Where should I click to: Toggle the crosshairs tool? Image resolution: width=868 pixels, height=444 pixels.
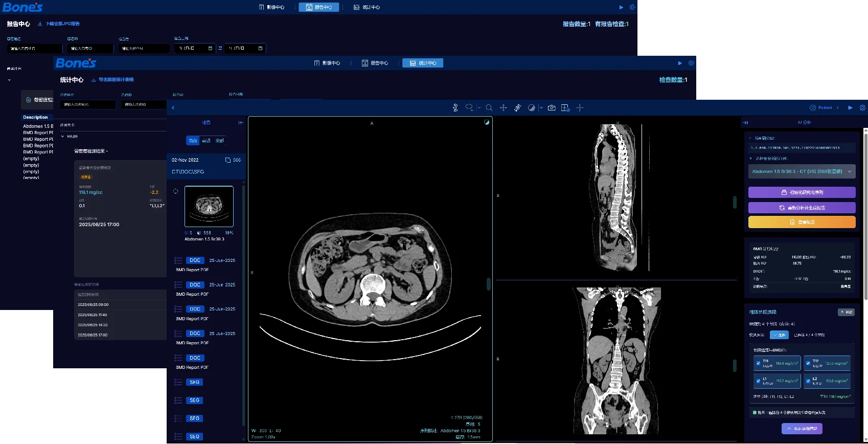tap(580, 108)
